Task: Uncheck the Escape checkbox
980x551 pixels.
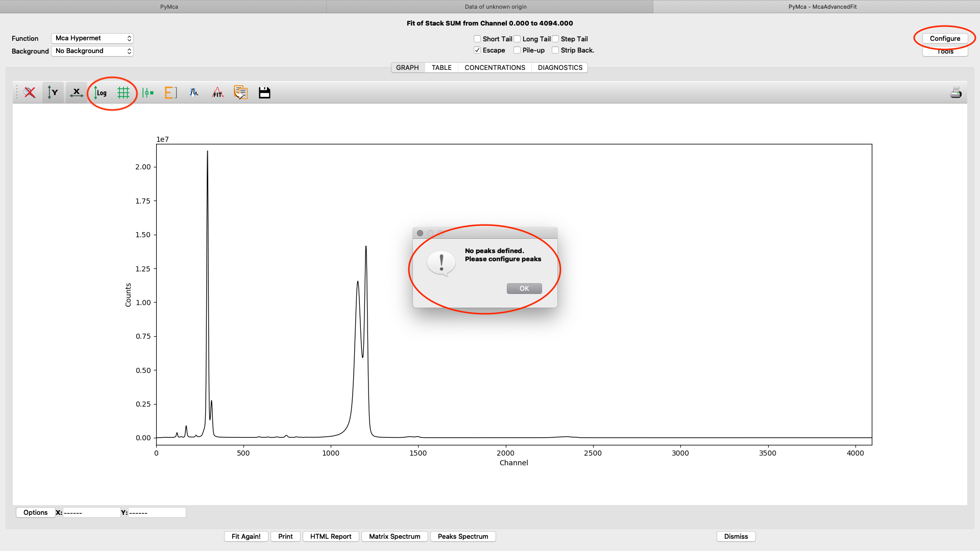Action: pos(477,50)
